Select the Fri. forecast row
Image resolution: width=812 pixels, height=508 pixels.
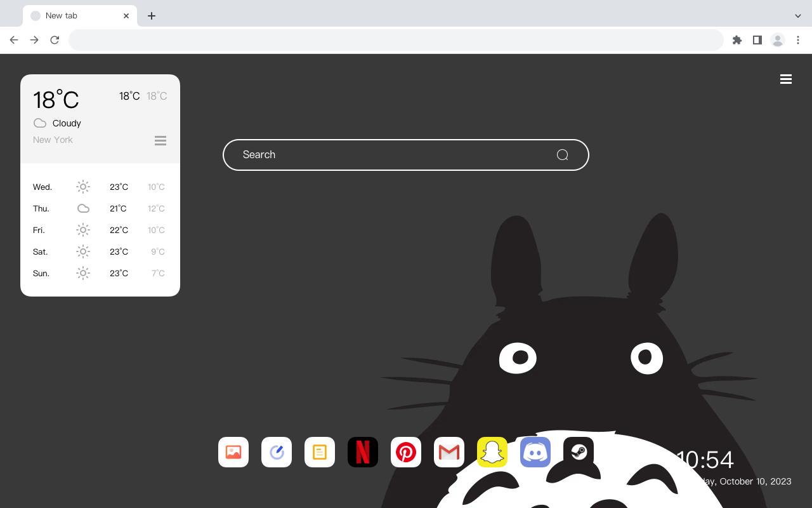click(100, 230)
